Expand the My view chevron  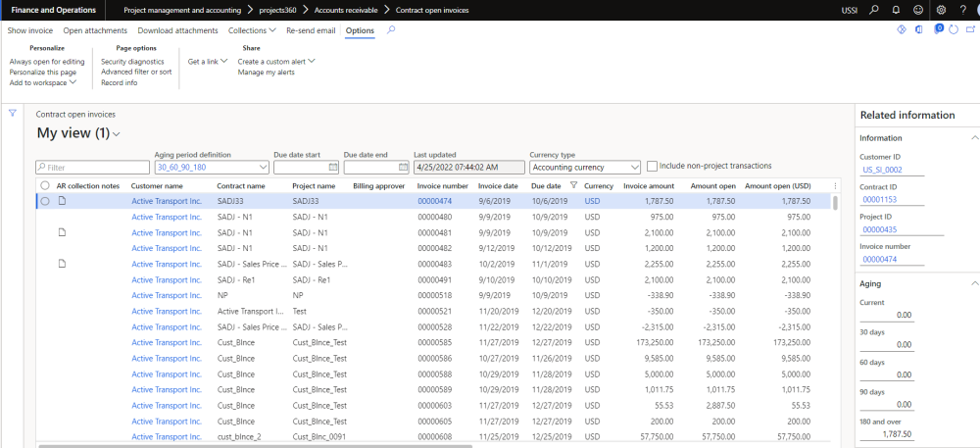click(x=117, y=134)
